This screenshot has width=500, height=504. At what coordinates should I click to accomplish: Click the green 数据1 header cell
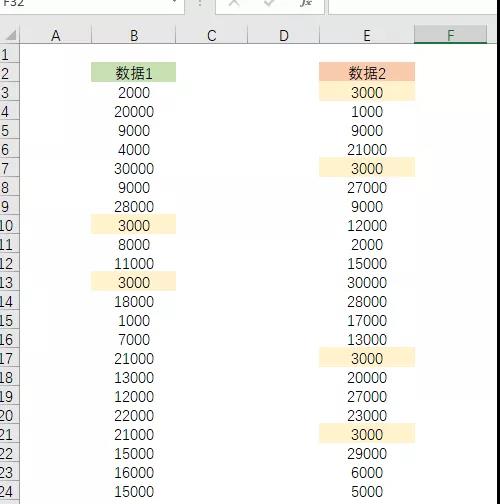(133, 72)
